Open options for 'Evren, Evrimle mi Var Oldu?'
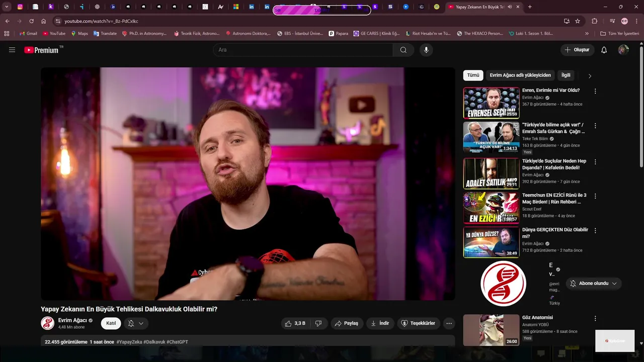 (x=595, y=91)
